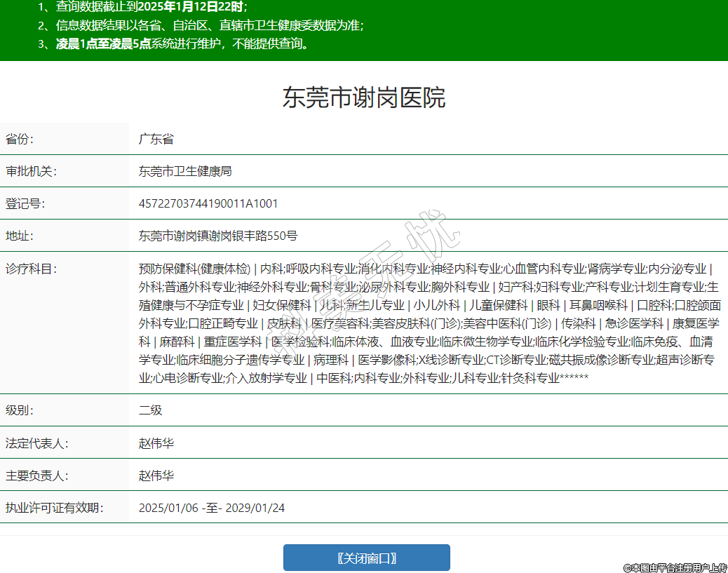Select the 诊疗科目 label
The height and width of the screenshot is (573, 728).
[30, 269]
